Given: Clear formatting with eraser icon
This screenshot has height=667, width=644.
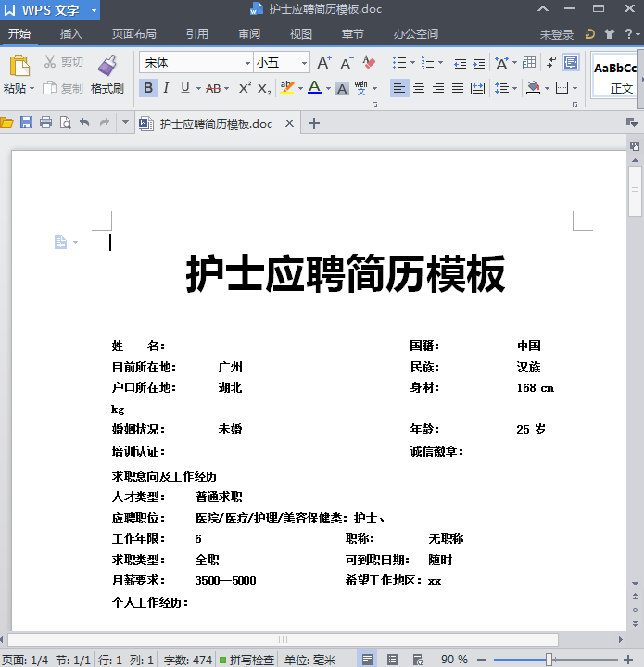Looking at the screenshot, I should (x=369, y=63).
